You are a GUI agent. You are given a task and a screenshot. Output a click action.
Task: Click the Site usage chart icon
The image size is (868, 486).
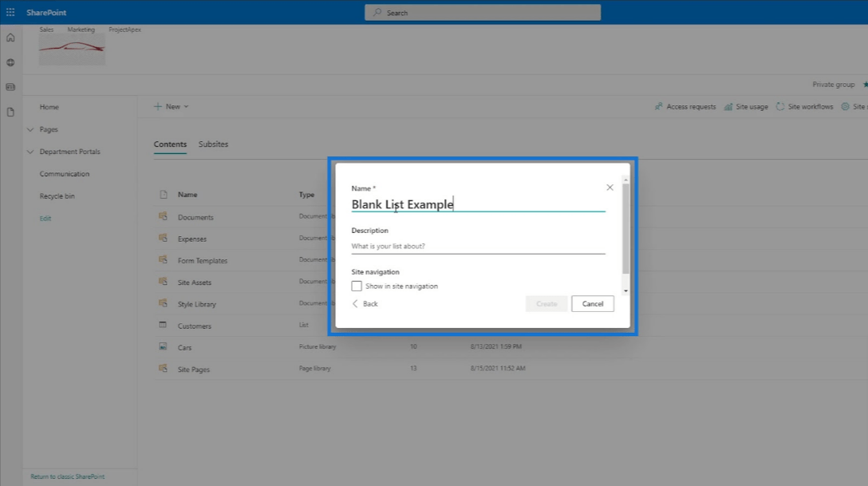728,107
